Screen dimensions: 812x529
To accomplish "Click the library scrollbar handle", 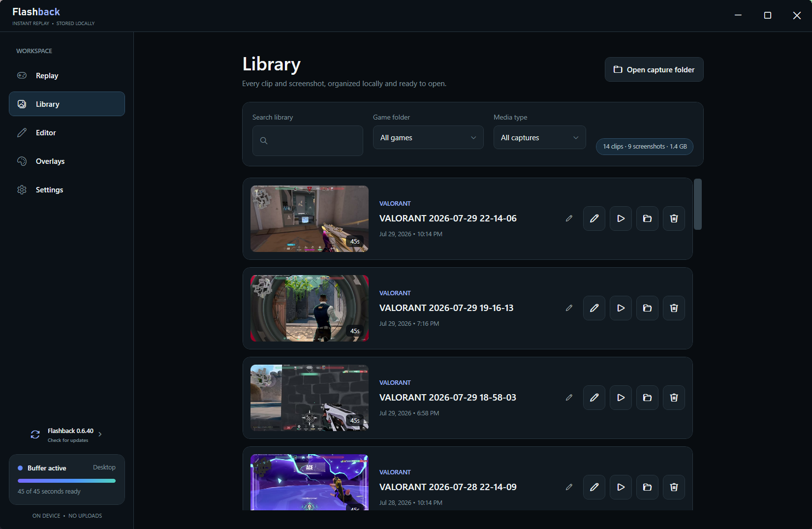I will (698, 204).
